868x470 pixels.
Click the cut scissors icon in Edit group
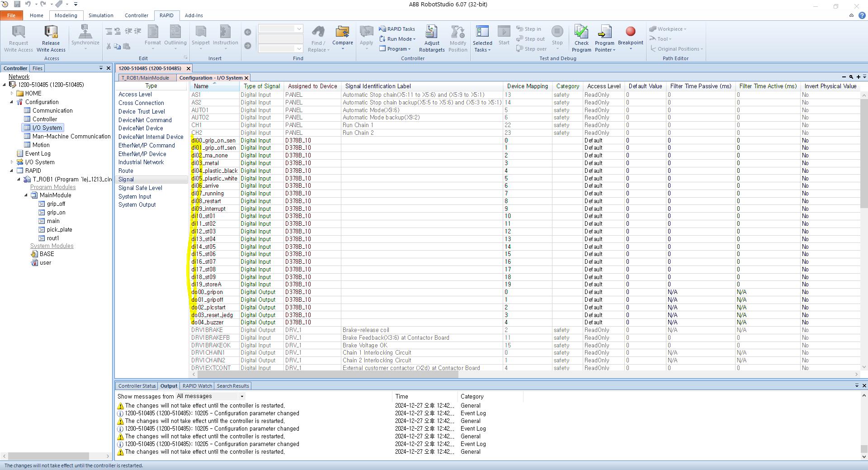coord(108,46)
